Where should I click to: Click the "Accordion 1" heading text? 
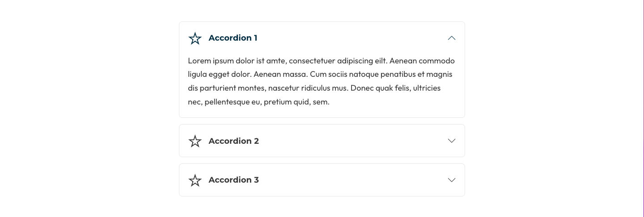(x=233, y=38)
